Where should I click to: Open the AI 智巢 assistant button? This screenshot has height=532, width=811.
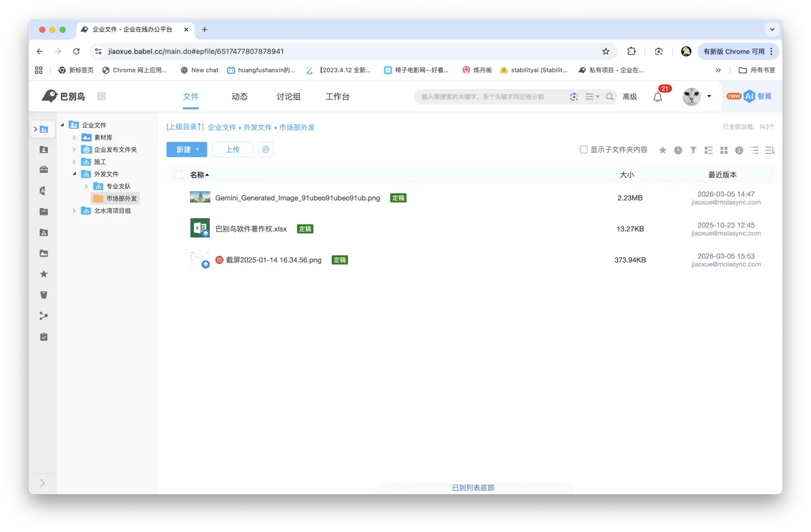pos(749,96)
